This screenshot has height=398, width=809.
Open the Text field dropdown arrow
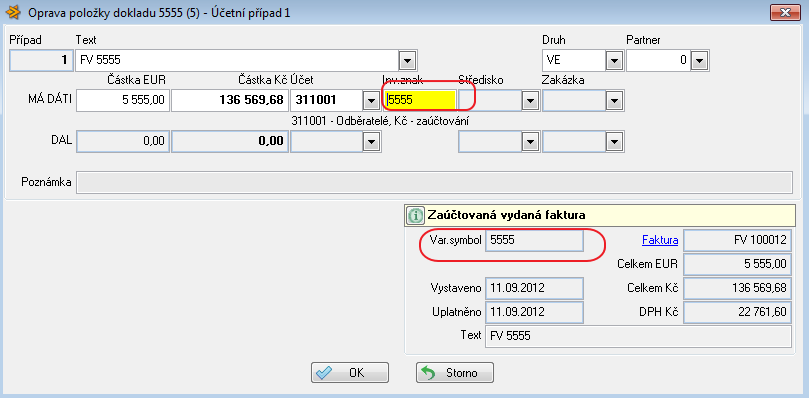(x=408, y=61)
